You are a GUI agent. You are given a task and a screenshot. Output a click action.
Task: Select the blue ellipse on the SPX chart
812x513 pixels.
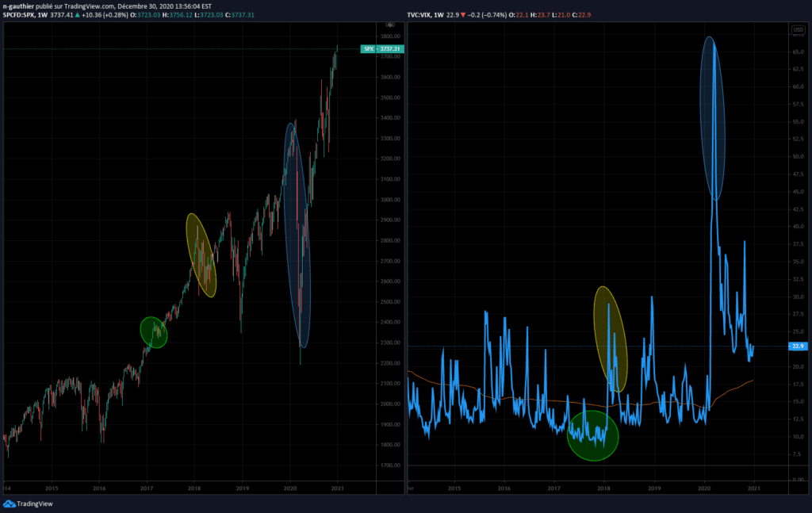coord(297,235)
